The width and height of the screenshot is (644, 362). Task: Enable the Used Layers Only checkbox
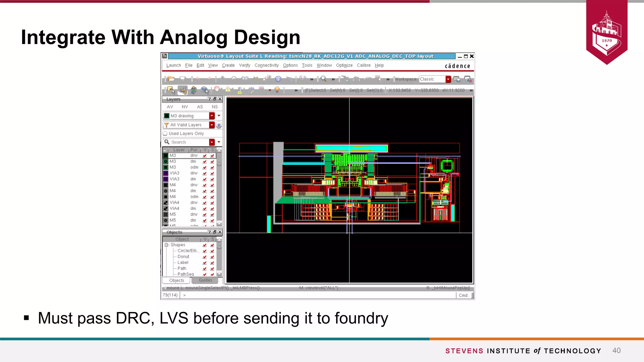(165, 133)
